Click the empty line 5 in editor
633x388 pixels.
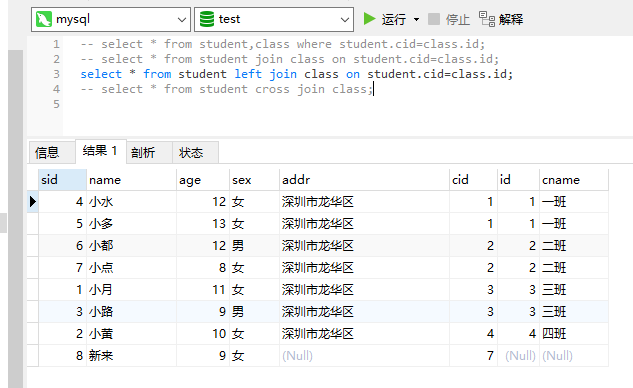pyautogui.click(x=347, y=104)
